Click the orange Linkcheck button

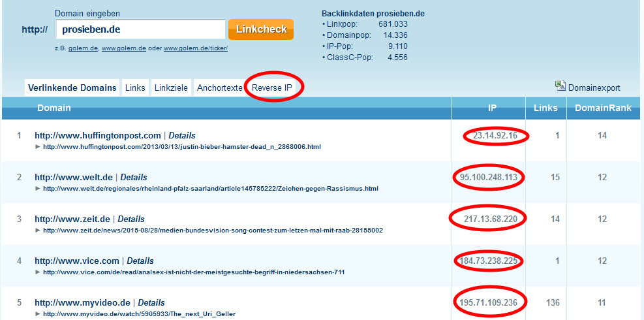(261, 29)
